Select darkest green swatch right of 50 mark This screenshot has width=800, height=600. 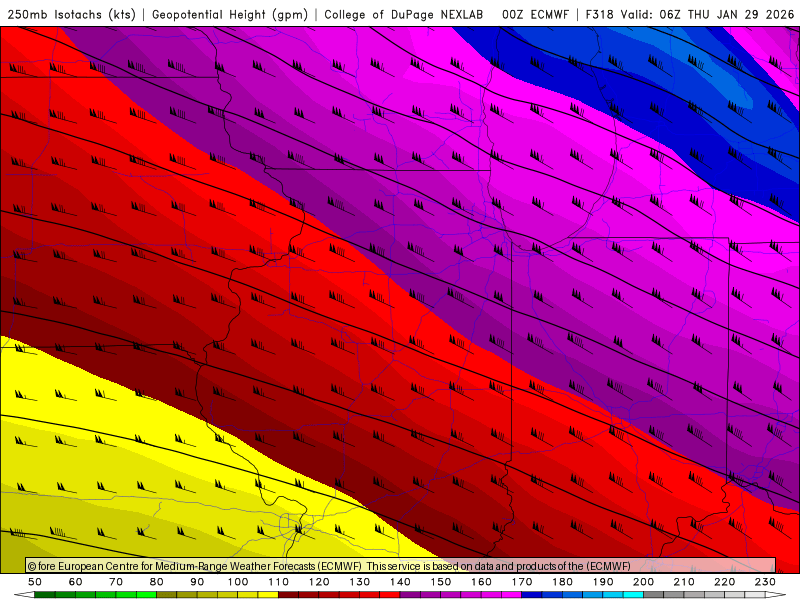[44, 595]
